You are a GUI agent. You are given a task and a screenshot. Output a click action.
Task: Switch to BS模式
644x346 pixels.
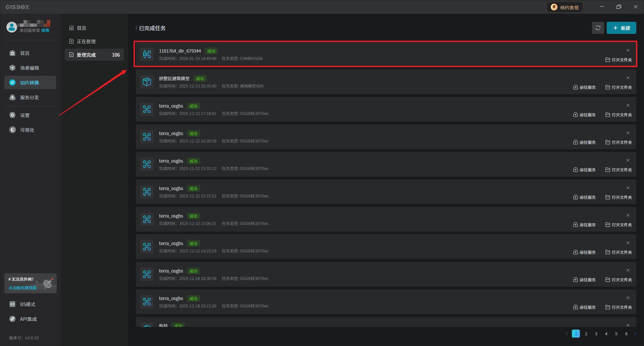pyautogui.click(x=28, y=304)
